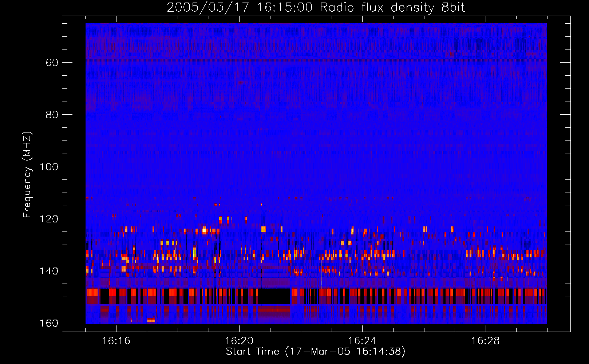Click the 60 frequency tick label
Screen dimensions: 589x364
pyautogui.click(x=52, y=63)
